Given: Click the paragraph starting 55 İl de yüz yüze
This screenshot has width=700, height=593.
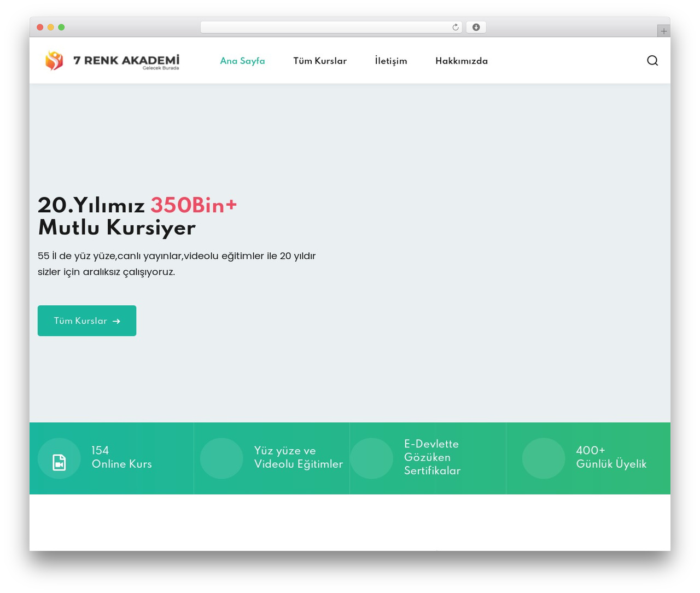Looking at the screenshot, I should (x=177, y=264).
